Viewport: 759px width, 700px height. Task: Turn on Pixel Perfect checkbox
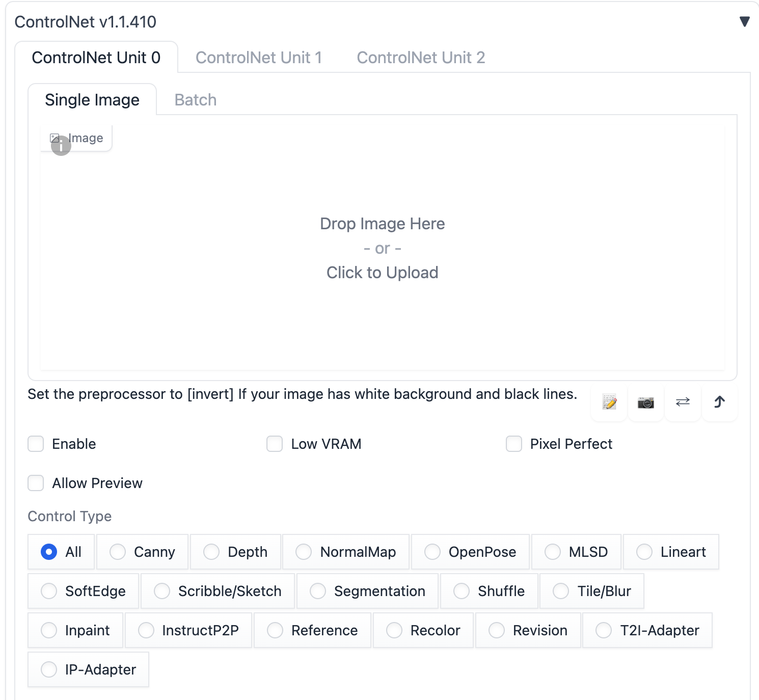[514, 444]
